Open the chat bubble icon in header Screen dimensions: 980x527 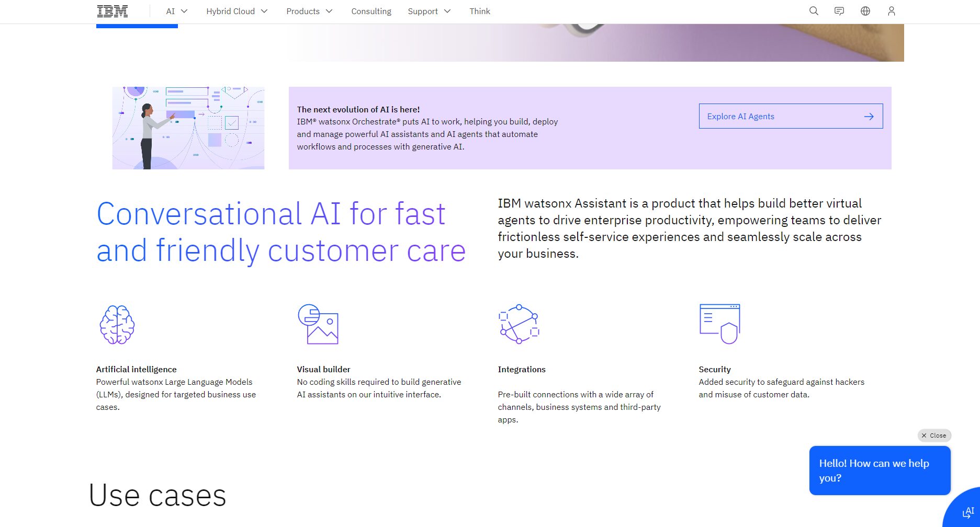(x=839, y=11)
